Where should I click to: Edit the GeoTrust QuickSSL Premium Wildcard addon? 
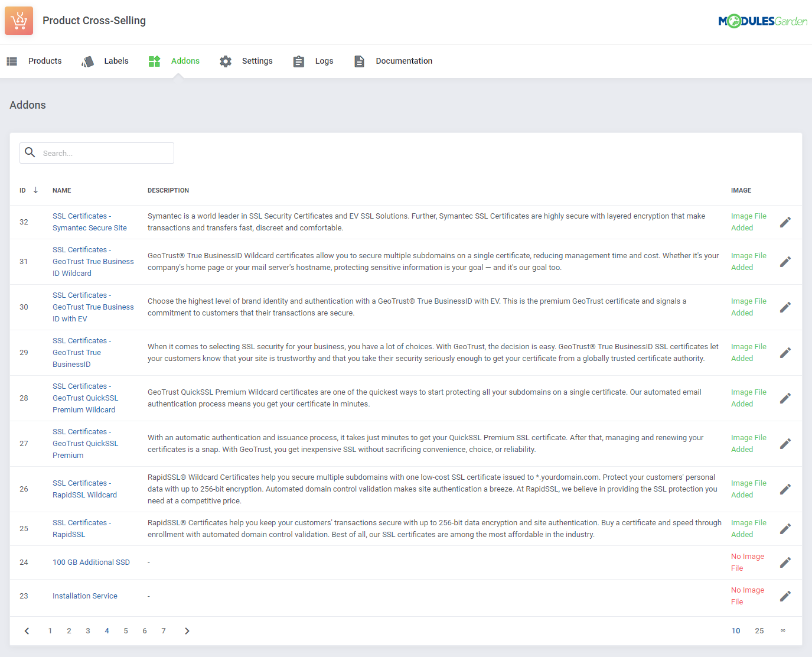coord(785,398)
